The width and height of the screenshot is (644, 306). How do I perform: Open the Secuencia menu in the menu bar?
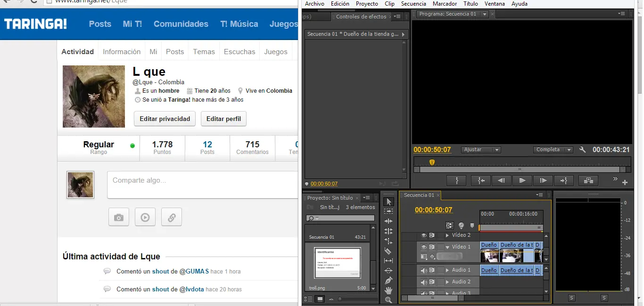click(413, 4)
